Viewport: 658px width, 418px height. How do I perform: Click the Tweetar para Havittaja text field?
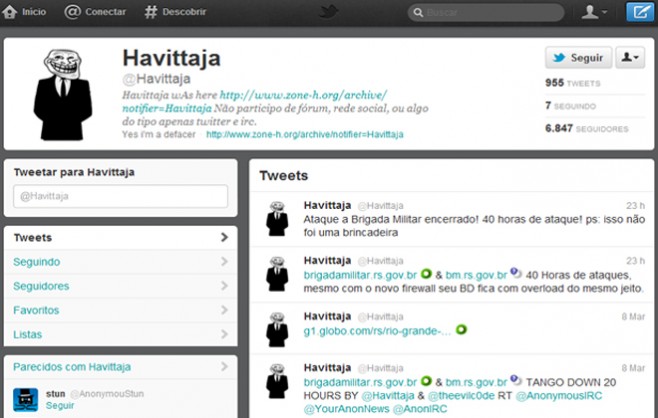[120, 196]
